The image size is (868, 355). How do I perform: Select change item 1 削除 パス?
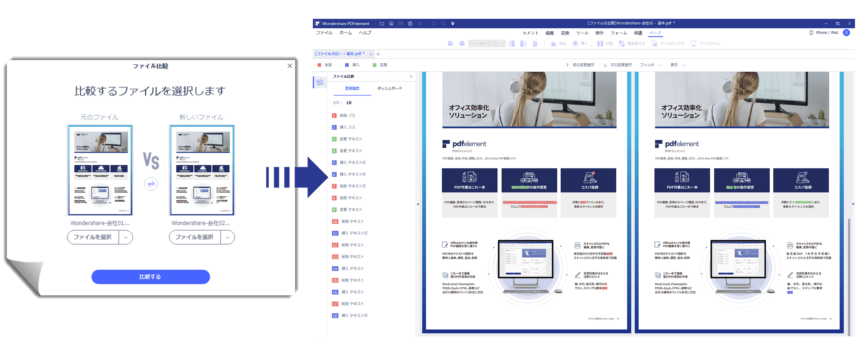344,116
